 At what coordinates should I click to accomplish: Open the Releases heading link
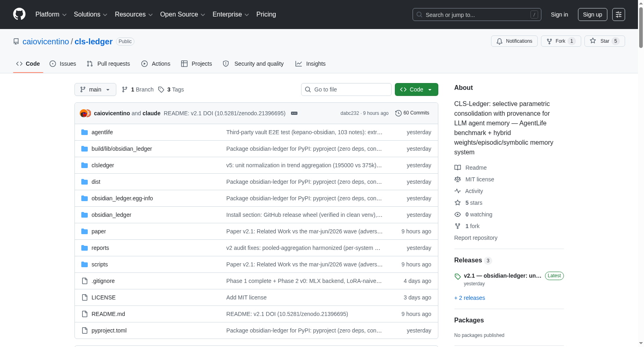pyautogui.click(x=468, y=260)
